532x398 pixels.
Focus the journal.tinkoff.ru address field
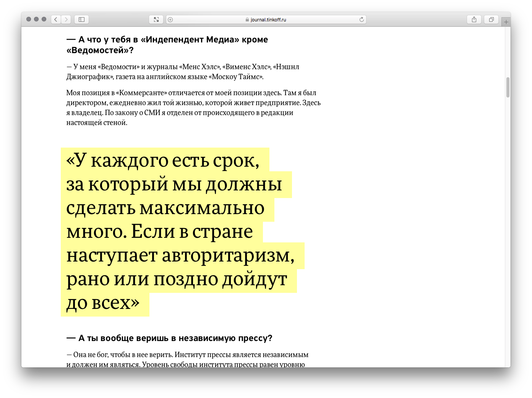click(266, 19)
